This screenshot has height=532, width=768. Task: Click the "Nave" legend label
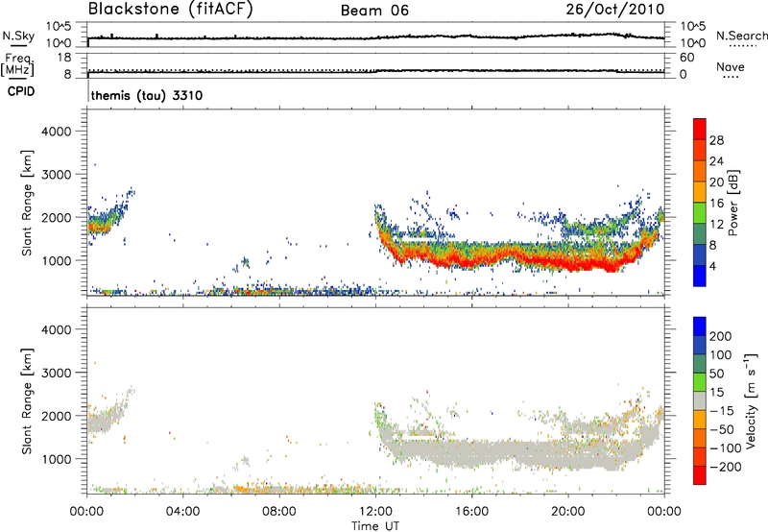731,66
